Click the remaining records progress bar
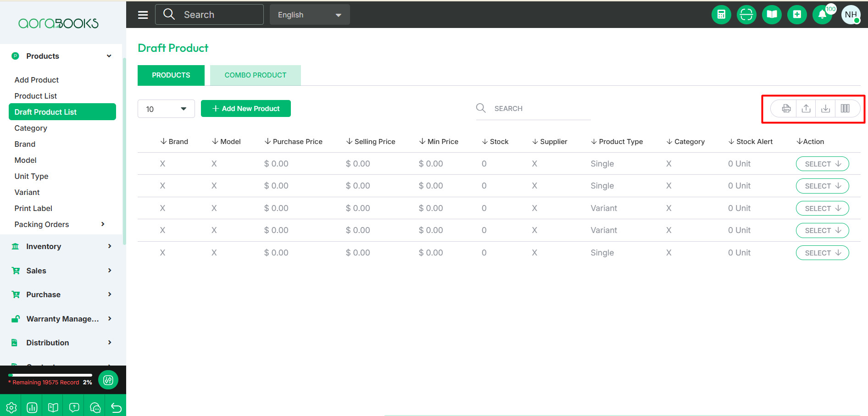The image size is (868, 416). pos(50,375)
